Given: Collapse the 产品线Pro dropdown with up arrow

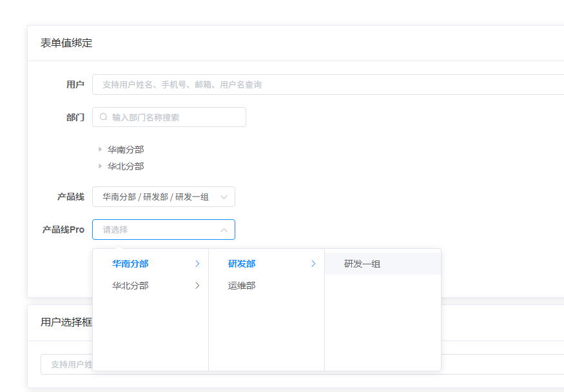Looking at the screenshot, I should pos(224,230).
